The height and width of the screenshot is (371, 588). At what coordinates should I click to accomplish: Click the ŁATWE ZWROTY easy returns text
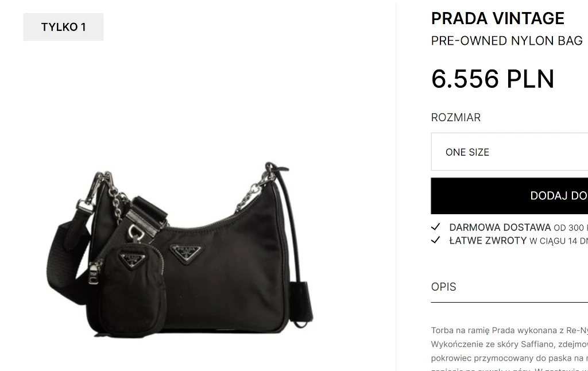click(488, 241)
